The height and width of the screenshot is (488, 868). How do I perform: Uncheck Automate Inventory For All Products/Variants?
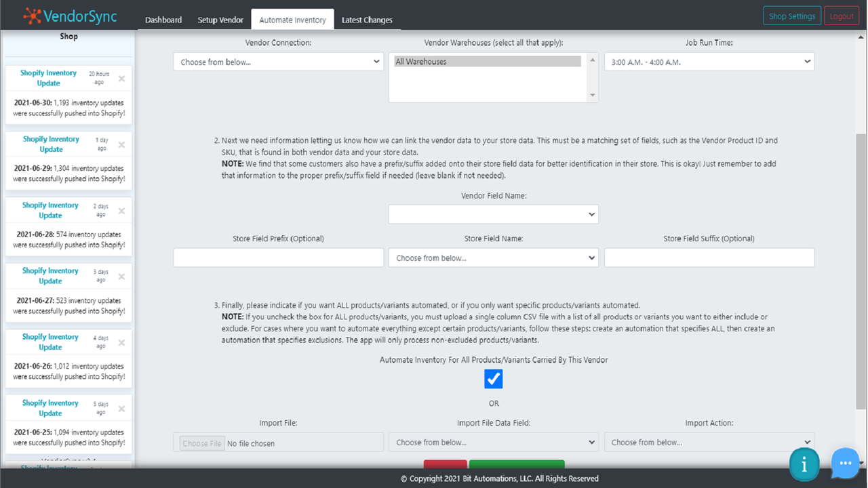493,379
